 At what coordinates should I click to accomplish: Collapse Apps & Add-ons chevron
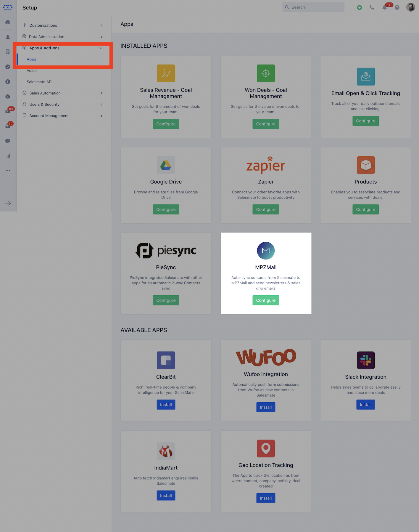coord(101,48)
